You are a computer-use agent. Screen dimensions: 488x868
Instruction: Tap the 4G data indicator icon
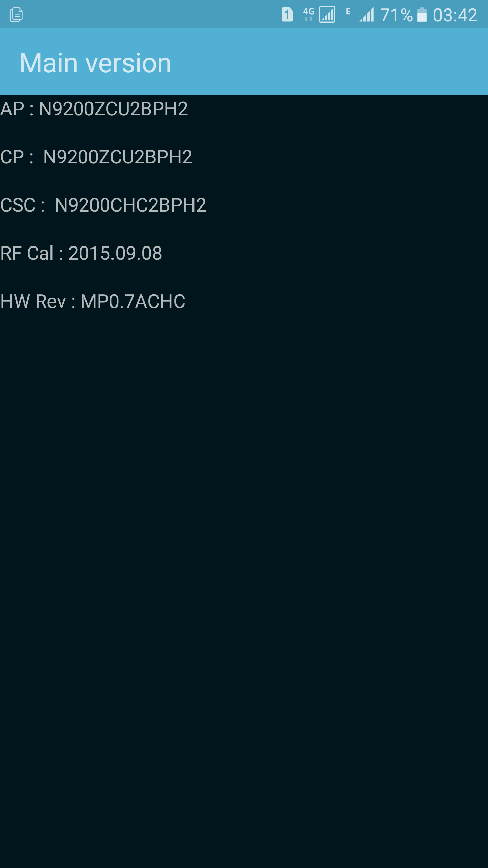308,15
